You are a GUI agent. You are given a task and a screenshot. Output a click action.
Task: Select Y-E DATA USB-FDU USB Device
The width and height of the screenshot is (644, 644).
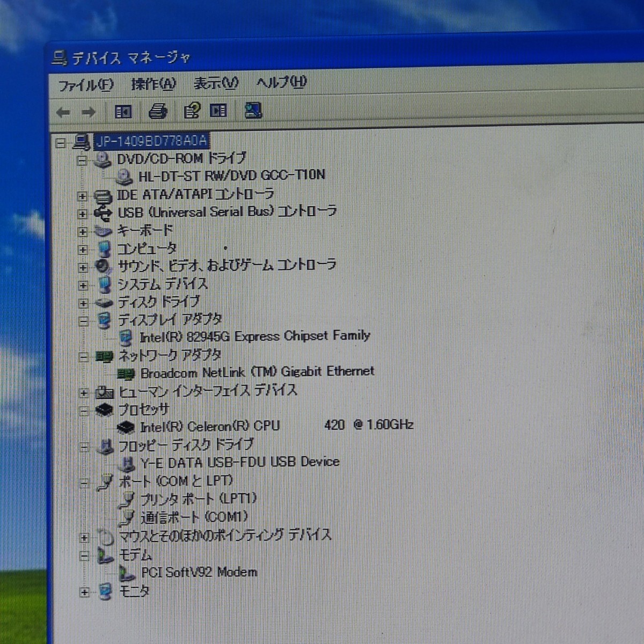point(240,462)
